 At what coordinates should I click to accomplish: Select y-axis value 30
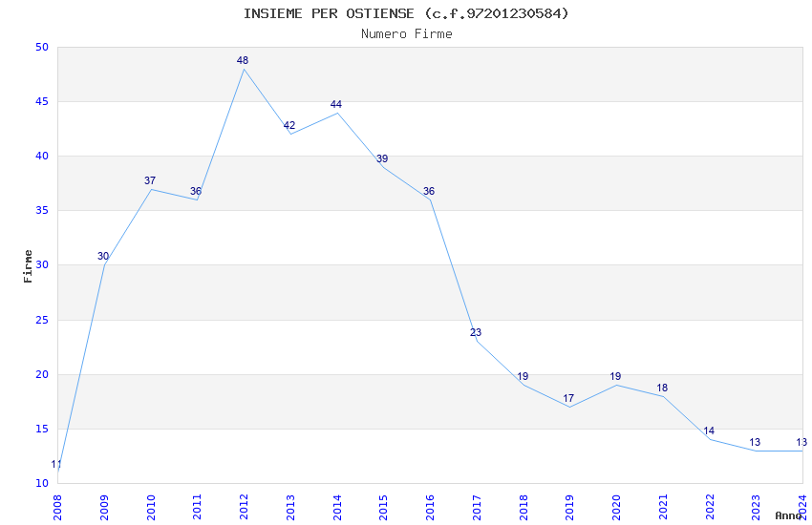click(42, 264)
